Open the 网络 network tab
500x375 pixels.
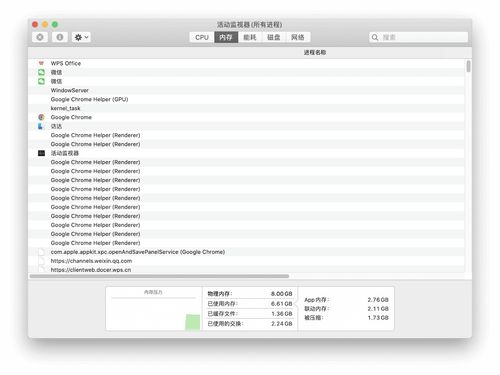(298, 37)
